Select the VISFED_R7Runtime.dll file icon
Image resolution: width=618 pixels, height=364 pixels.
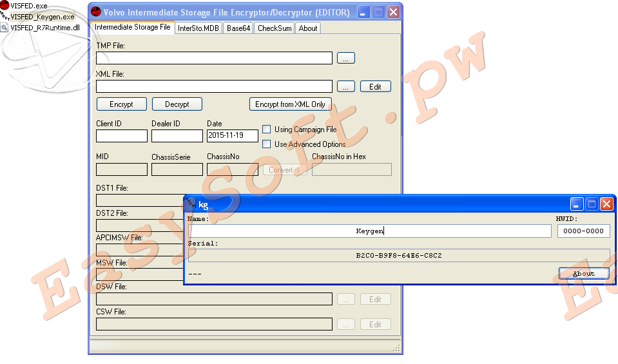coord(5,28)
